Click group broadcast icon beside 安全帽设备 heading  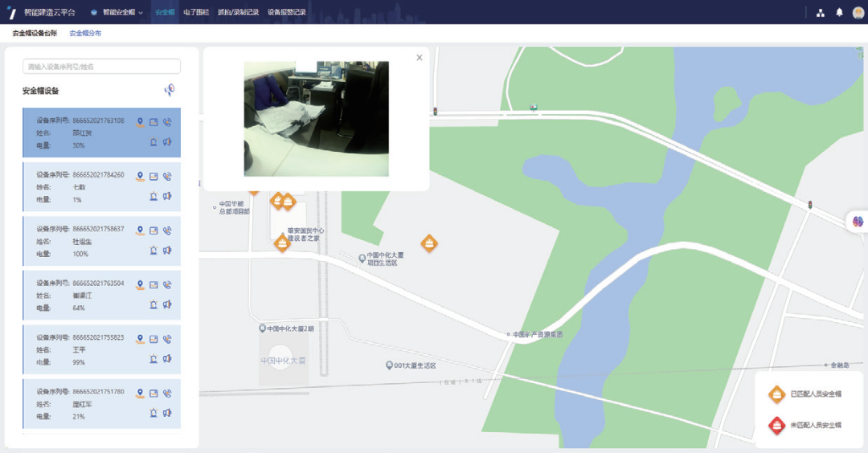[x=170, y=90]
